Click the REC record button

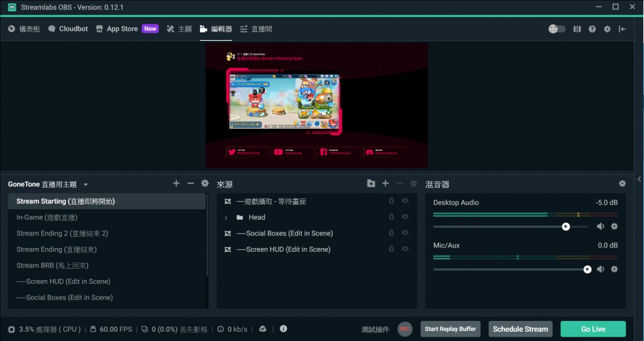click(405, 329)
